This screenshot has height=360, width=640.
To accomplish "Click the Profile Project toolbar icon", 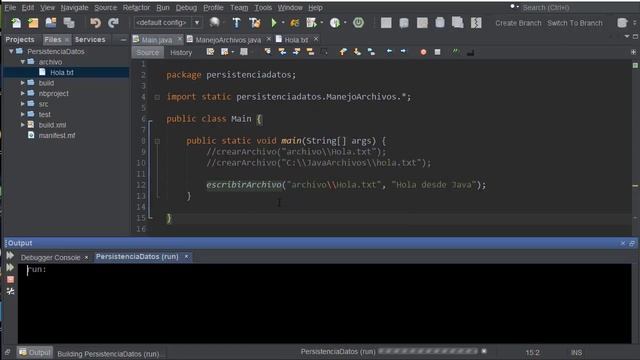I will (335, 23).
